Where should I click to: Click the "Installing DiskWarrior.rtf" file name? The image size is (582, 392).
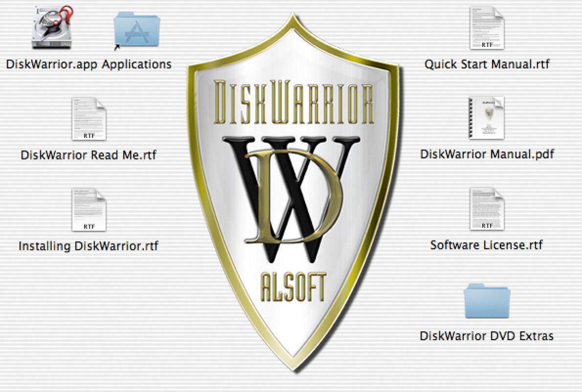coord(89,246)
